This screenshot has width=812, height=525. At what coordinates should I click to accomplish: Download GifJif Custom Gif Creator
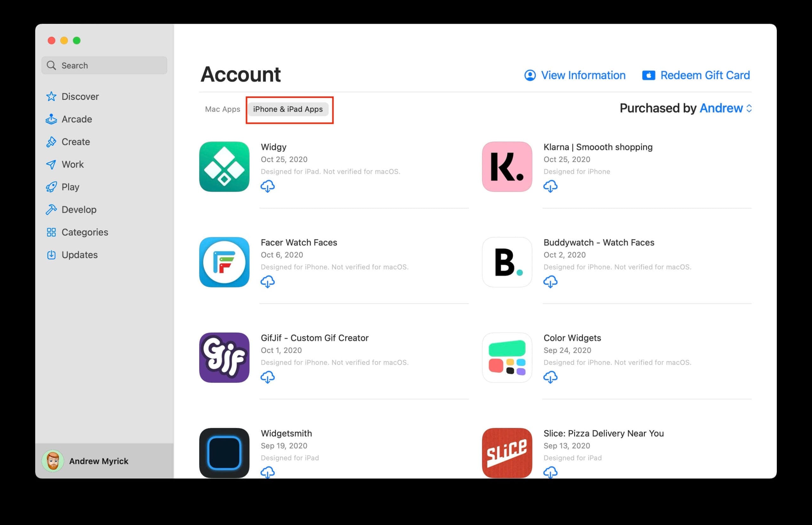tap(267, 377)
